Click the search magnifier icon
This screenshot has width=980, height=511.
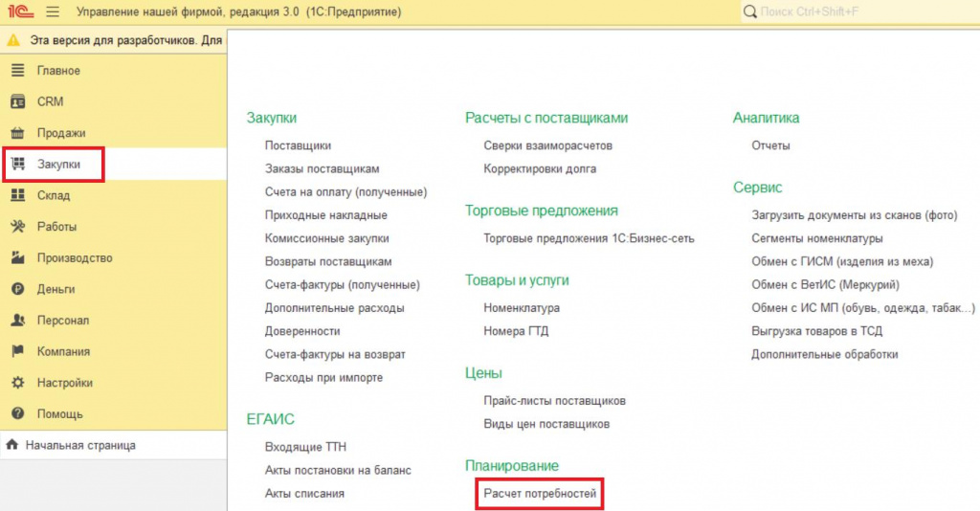750,11
